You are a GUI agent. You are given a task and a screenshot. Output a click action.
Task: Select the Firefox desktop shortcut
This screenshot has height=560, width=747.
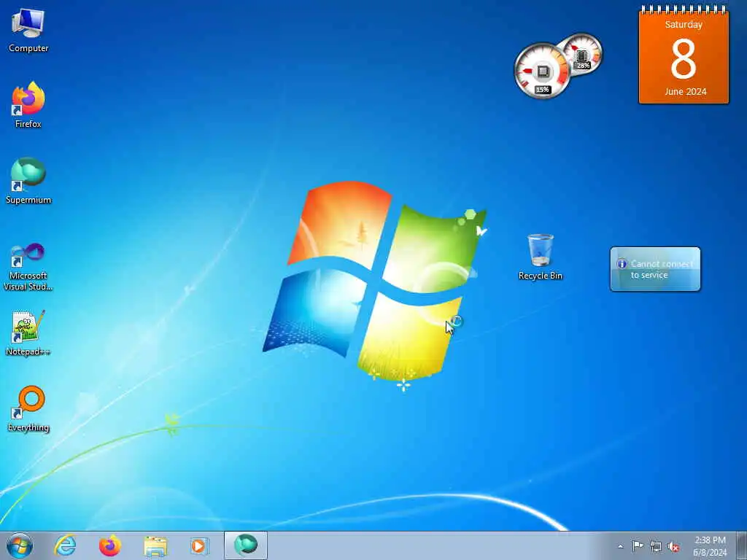(28, 105)
